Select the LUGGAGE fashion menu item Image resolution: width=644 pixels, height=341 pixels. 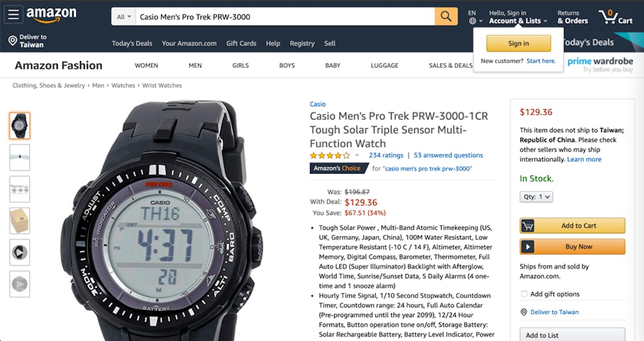point(384,65)
